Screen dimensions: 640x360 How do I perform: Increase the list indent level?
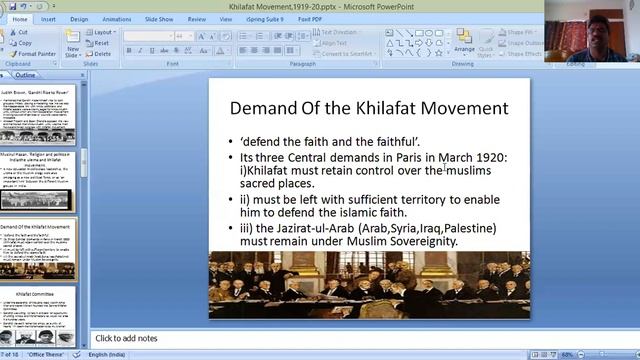[x=289, y=37]
